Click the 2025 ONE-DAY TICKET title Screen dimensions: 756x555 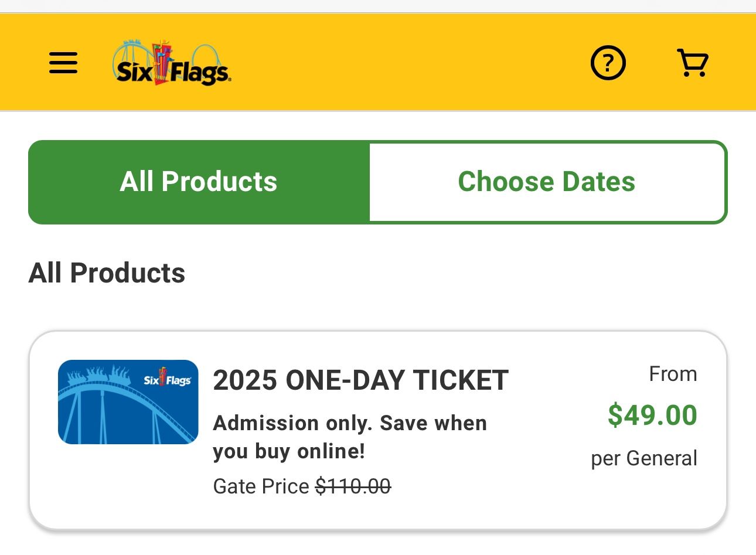point(360,380)
